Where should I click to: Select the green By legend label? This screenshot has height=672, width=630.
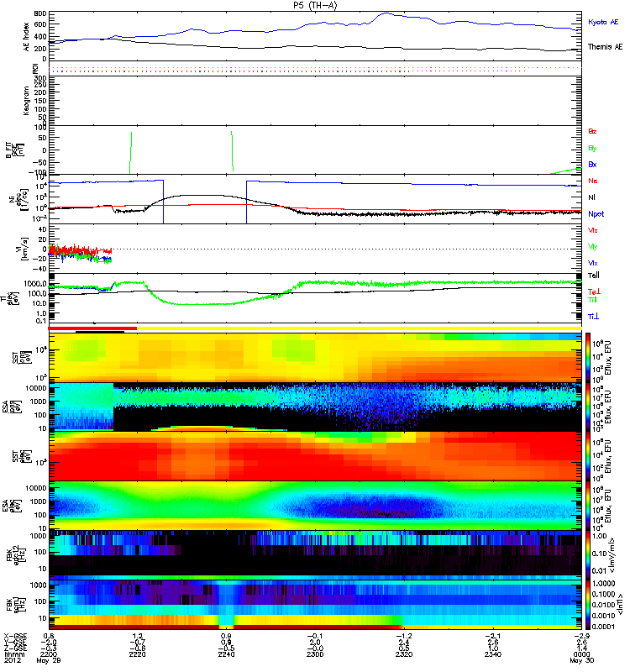click(592, 149)
